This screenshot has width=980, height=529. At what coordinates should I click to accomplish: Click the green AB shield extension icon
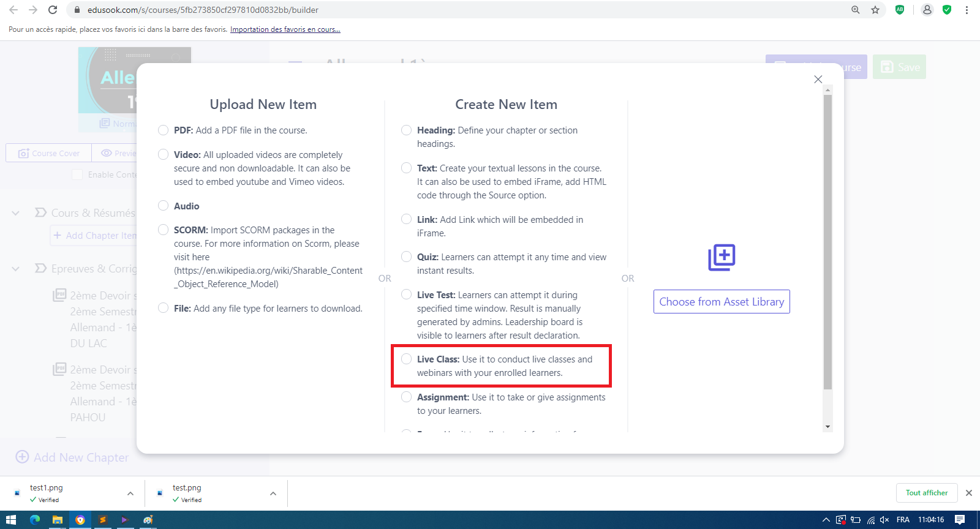coord(900,10)
